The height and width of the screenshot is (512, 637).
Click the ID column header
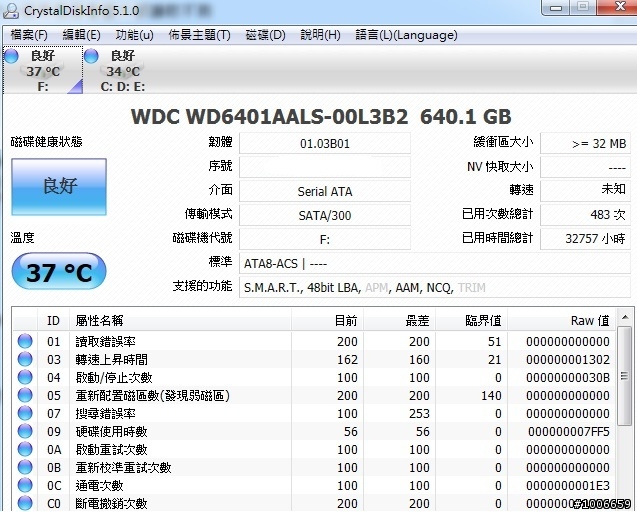53,321
